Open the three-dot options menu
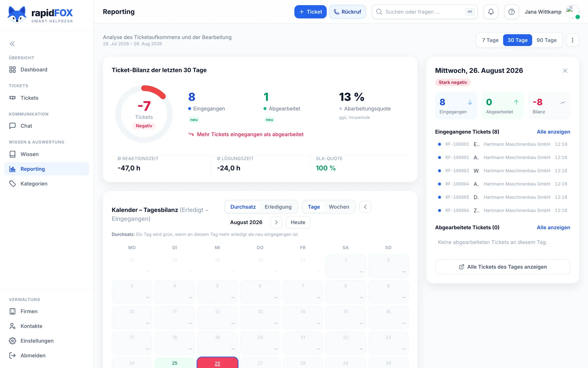Screen dimensions: 588x368 point(572,40)
